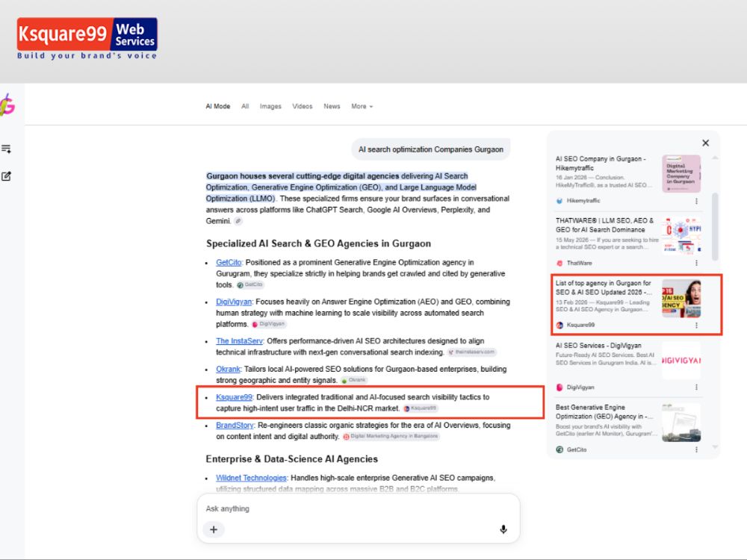Click heading 'Specialized AI Search & GEO Agencies in Gurgaon'
Image resolution: width=747 pixels, height=560 pixels.
[318, 243]
